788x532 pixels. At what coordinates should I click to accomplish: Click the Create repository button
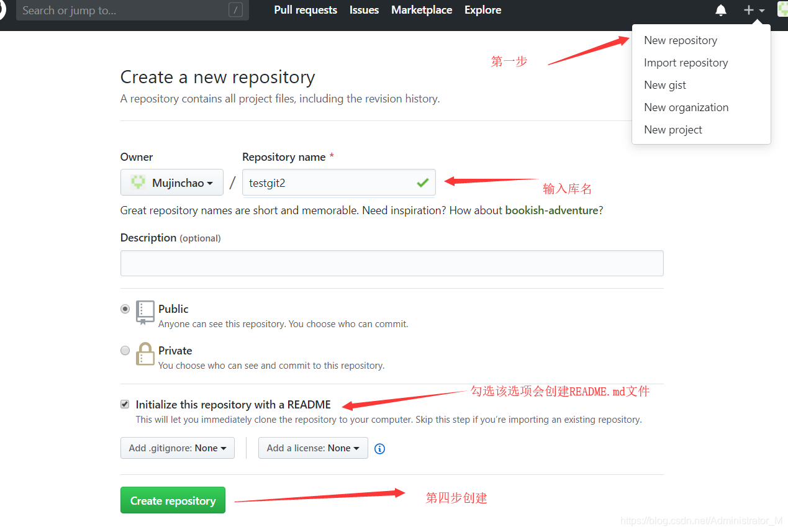point(173,500)
